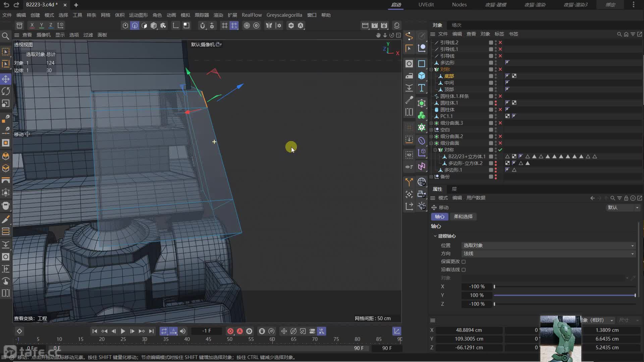The image size is (644, 362).
Task: Click the record active objects button
Action: click(x=230, y=331)
